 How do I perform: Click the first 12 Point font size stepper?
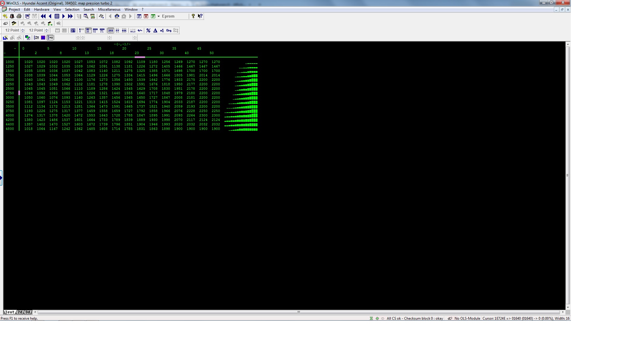click(x=23, y=30)
